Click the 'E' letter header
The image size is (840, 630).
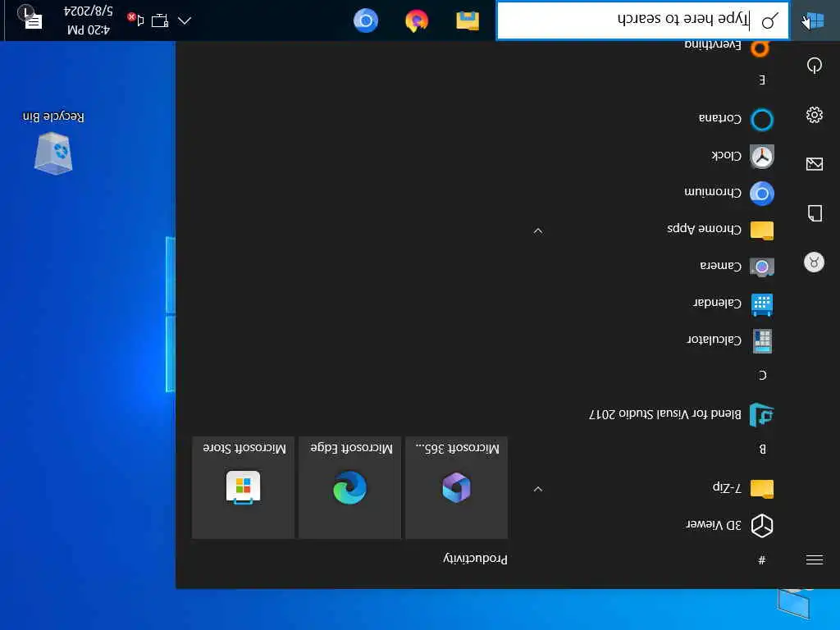click(762, 80)
